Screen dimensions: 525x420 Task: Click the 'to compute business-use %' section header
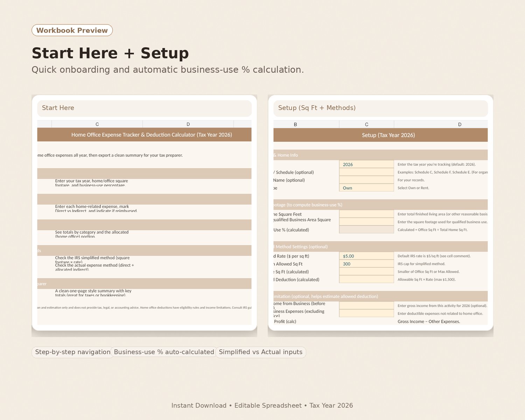(x=381, y=205)
